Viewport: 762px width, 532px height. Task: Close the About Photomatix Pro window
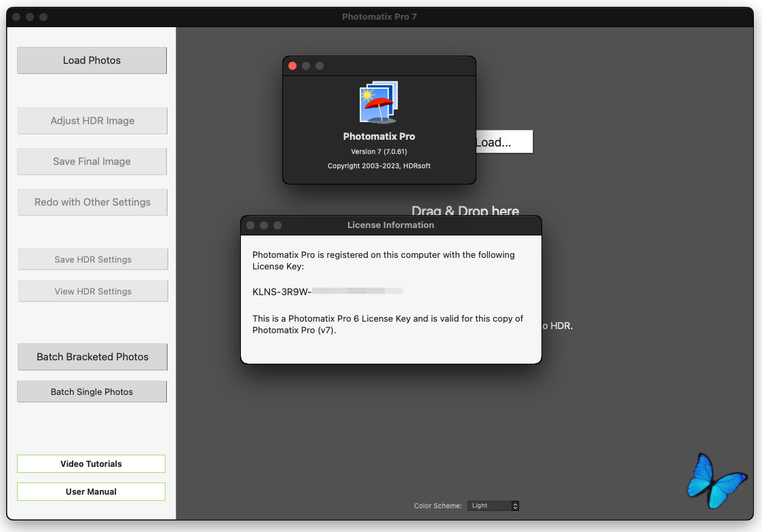[292, 66]
